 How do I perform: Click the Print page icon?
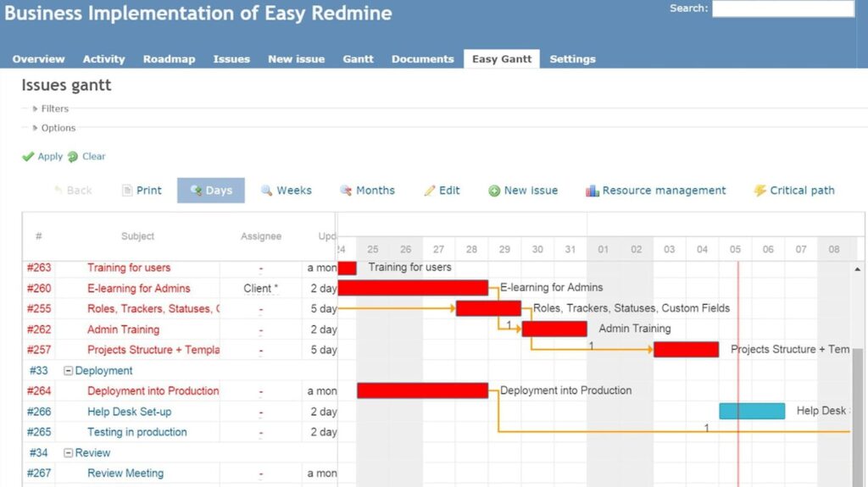[x=127, y=191]
